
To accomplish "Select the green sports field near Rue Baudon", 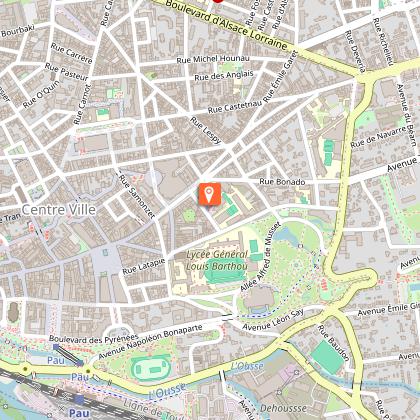I will click(327, 357).
